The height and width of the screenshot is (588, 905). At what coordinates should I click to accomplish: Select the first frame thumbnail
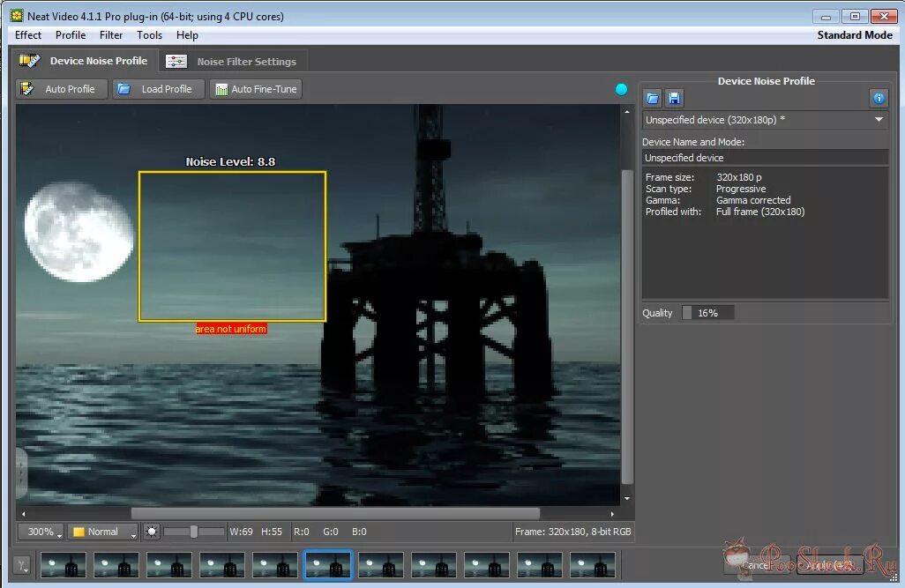(64, 565)
